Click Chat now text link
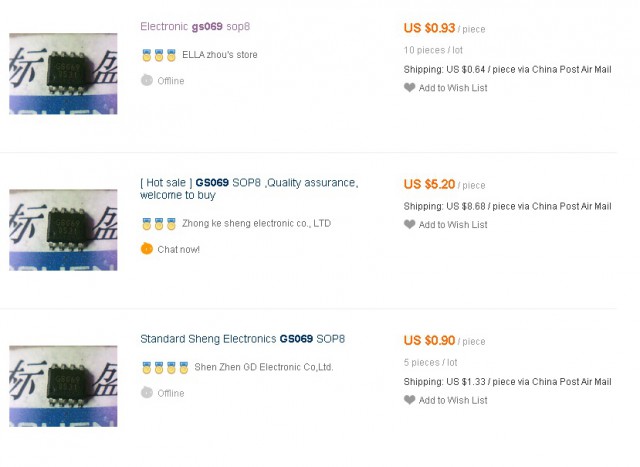 (x=178, y=249)
